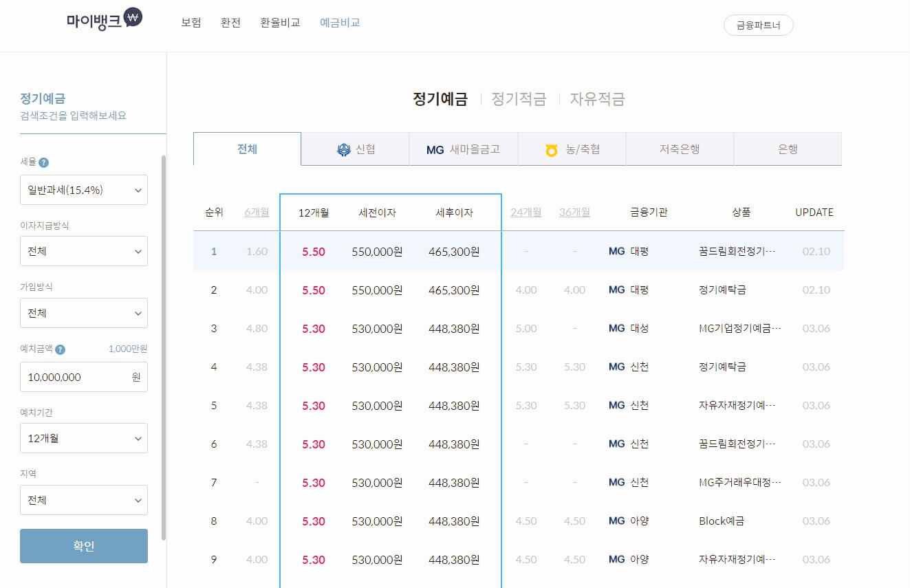The width and height of the screenshot is (910, 588).
Task: Click rank 2 product 정기예탁금
Action: click(x=722, y=290)
